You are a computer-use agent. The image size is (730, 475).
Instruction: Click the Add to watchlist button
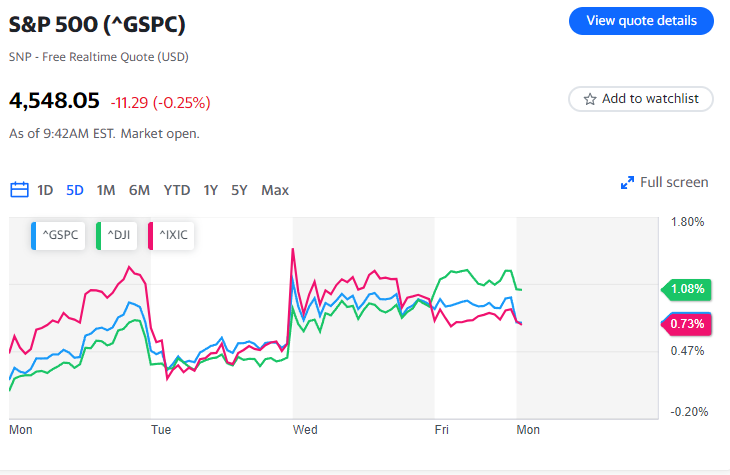click(x=641, y=99)
